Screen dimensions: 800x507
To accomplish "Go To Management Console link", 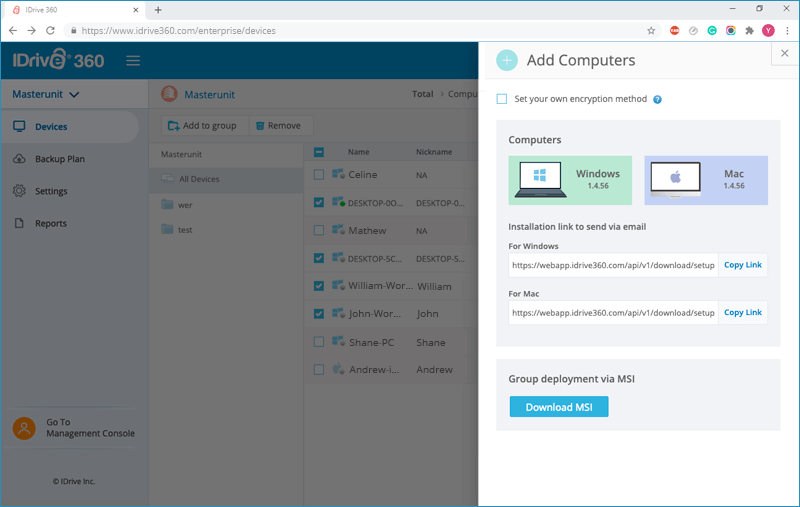I will [x=90, y=428].
